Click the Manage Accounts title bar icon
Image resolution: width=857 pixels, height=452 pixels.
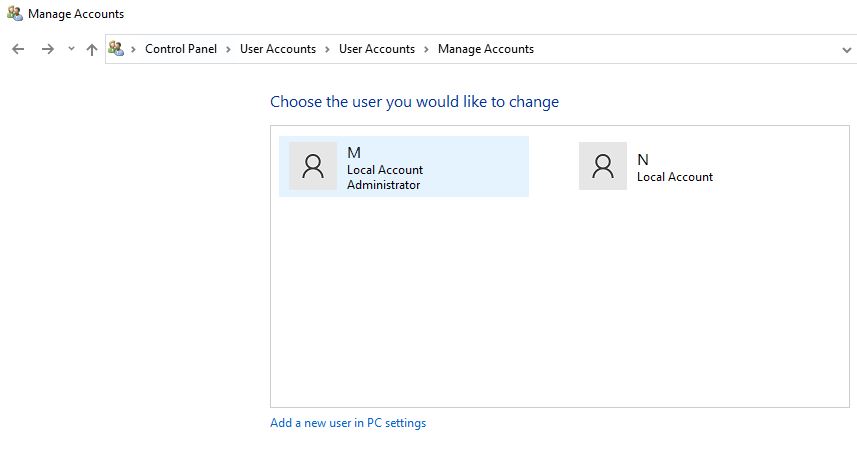pos(15,14)
